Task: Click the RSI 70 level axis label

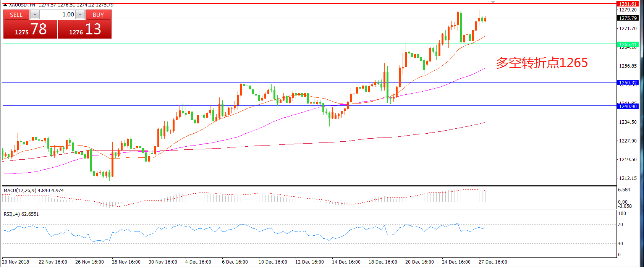Action: pos(620,224)
